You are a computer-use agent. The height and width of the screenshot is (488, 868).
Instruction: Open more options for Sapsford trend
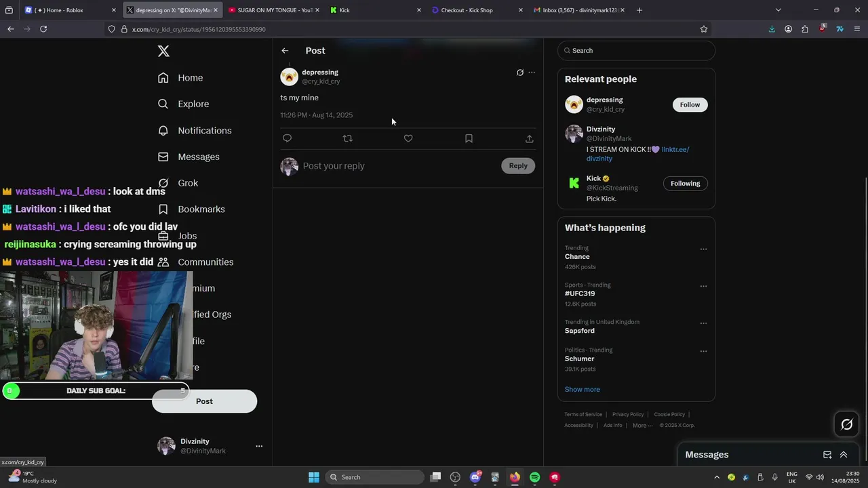(703, 323)
